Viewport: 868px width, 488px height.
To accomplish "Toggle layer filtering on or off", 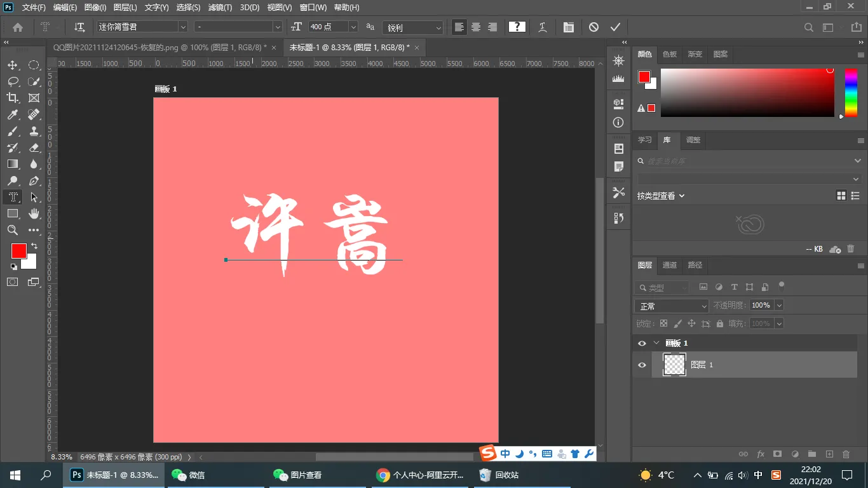I will (x=782, y=285).
